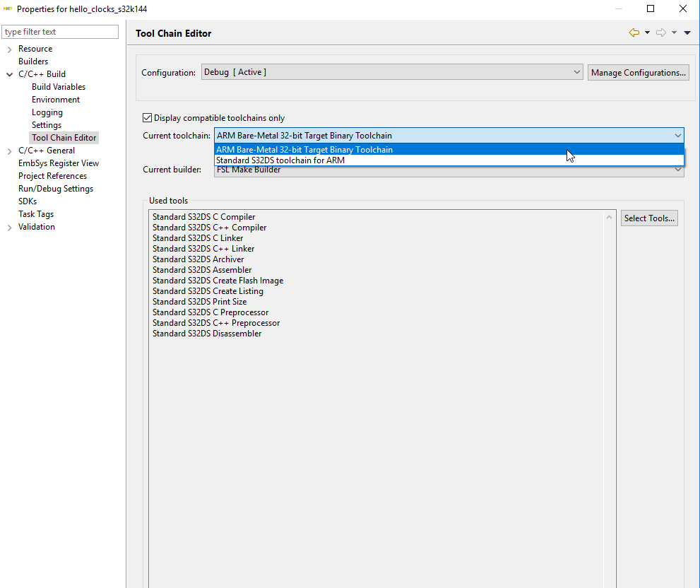Expand the Validation tree node
Image resolution: width=700 pixels, height=588 pixels.
(9, 228)
